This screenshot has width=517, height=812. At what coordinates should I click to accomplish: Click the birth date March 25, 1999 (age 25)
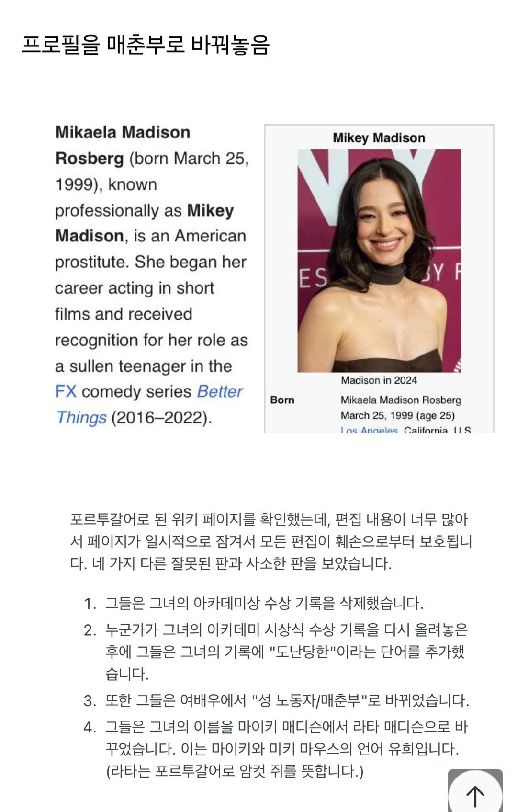click(397, 415)
